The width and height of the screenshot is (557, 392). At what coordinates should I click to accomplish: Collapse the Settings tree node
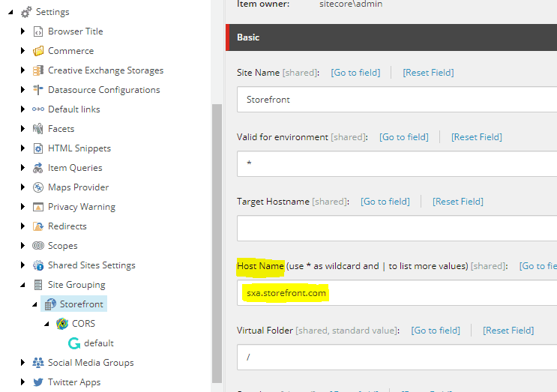tap(10, 13)
